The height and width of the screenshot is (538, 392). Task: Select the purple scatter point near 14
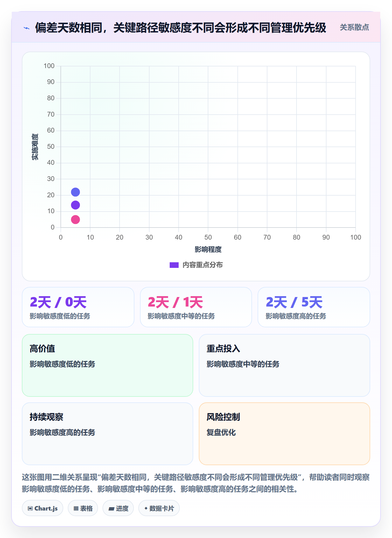pyautogui.click(x=75, y=205)
